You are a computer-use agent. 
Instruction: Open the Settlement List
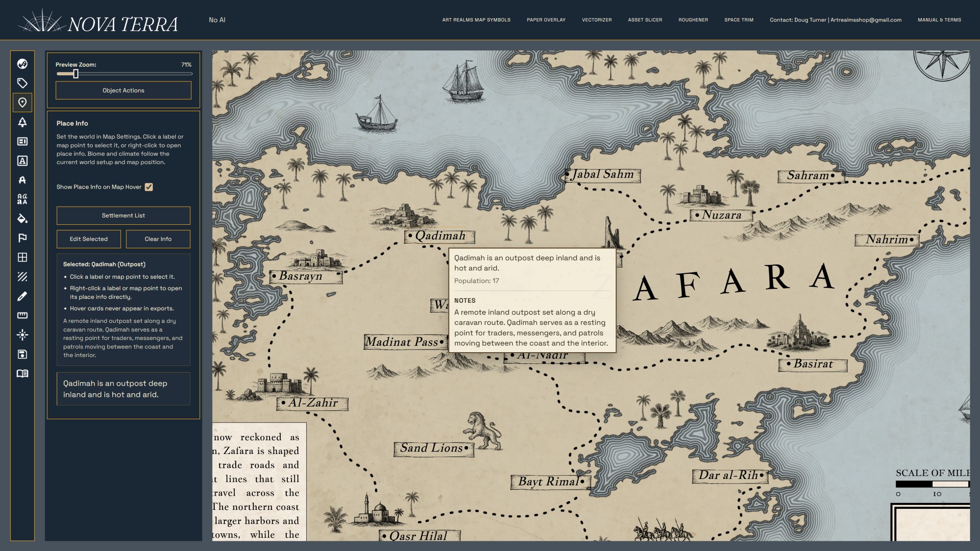123,216
